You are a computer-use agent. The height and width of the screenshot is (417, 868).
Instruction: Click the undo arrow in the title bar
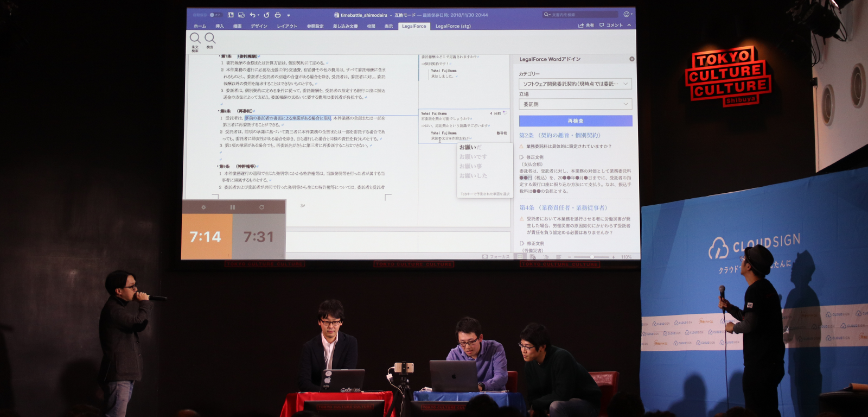coord(252,15)
